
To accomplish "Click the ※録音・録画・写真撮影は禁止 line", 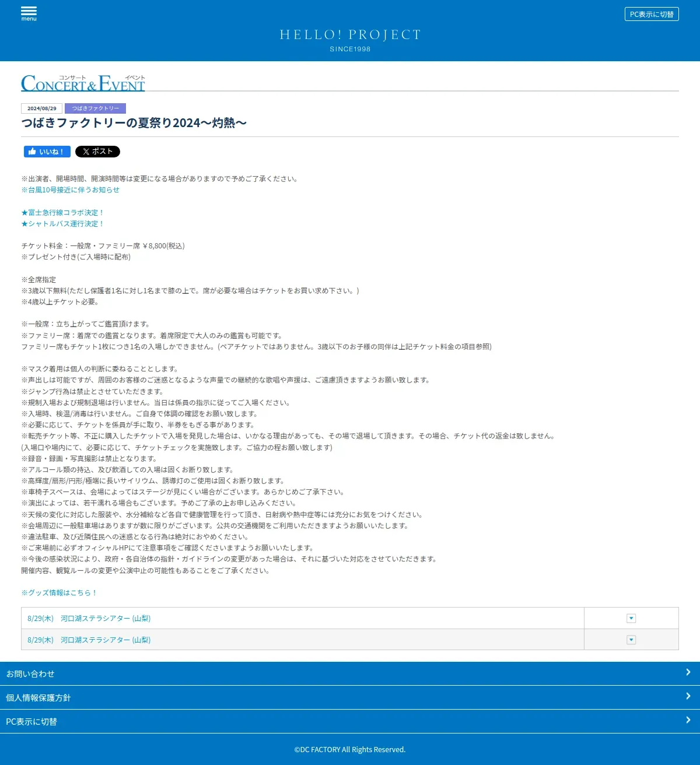I will tap(89, 459).
